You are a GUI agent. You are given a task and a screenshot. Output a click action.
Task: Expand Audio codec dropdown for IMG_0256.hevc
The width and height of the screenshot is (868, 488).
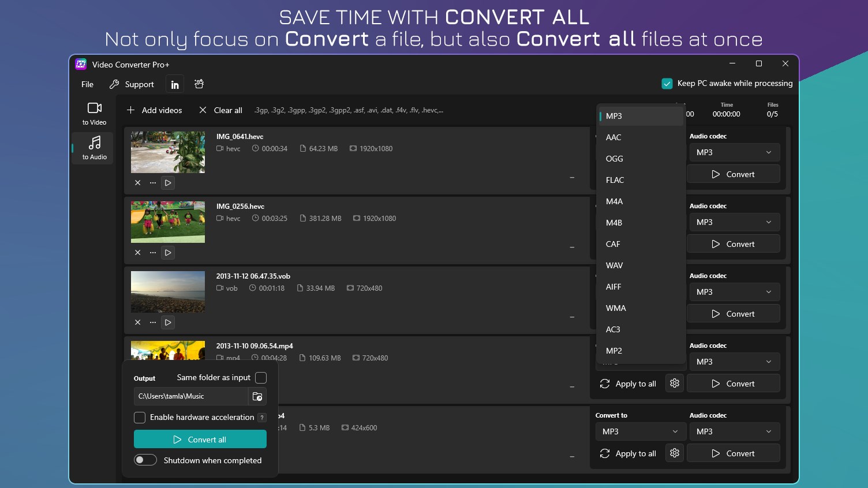(734, 222)
